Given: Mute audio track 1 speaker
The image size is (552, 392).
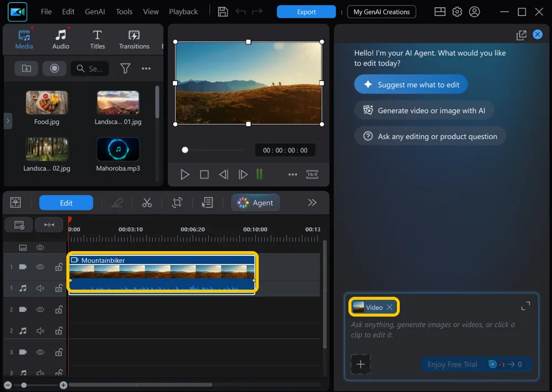Looking at the screenshot, I should [40, 288].
